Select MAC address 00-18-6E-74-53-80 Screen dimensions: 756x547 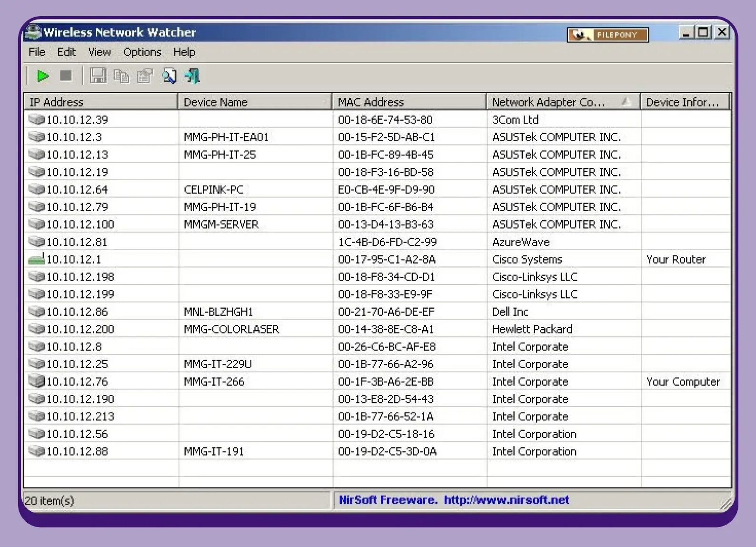point(386,119)
